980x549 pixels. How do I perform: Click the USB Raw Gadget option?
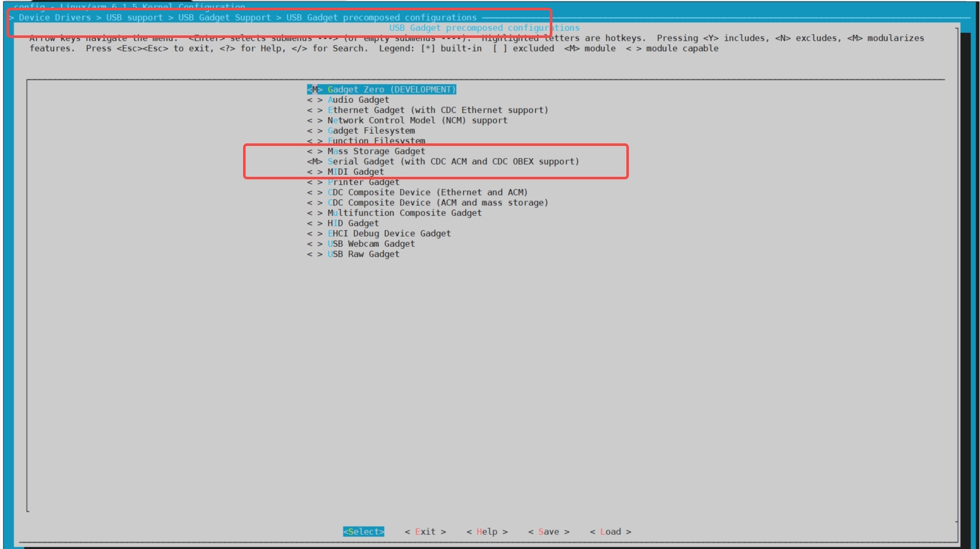[x=363, y=254]
